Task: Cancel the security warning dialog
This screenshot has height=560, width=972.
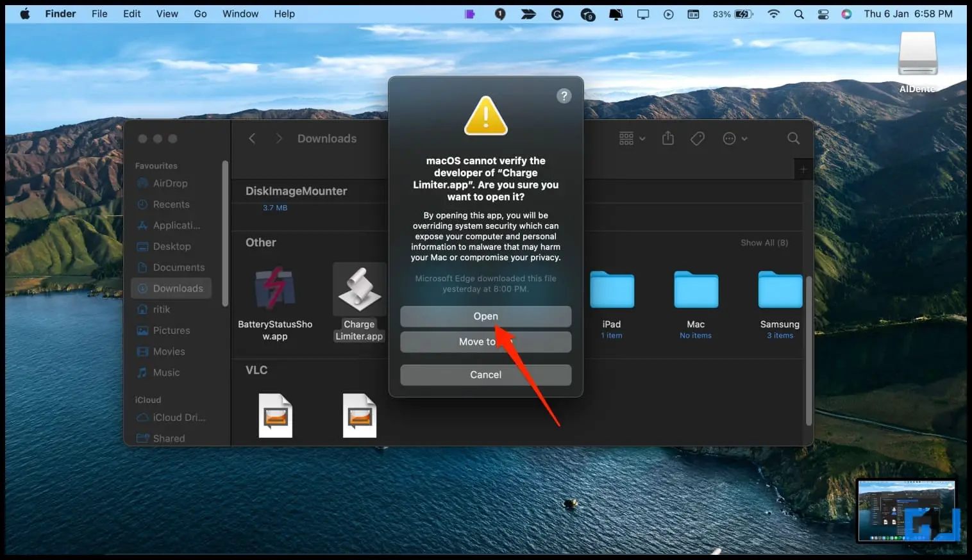Action: pos(485,375)
